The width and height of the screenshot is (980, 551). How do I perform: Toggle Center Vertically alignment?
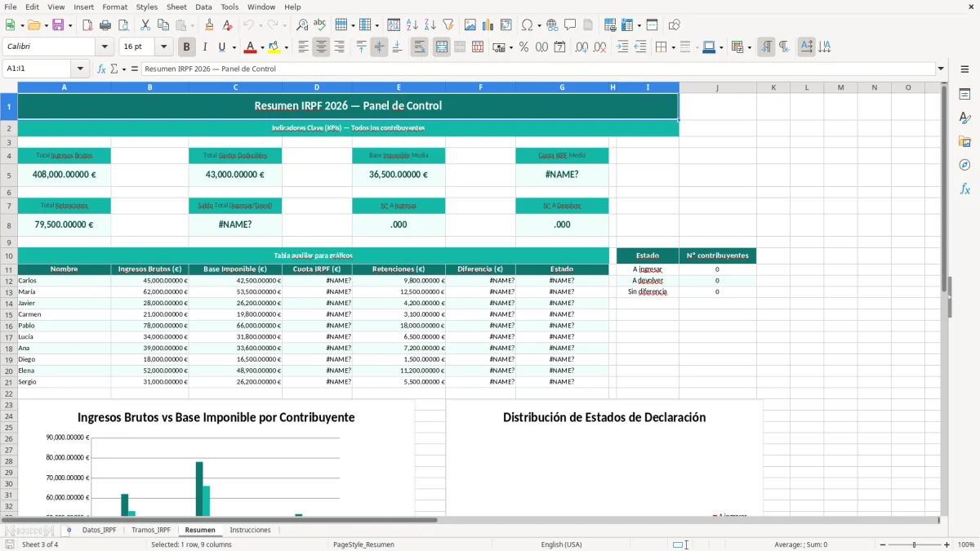pos(379,47)
